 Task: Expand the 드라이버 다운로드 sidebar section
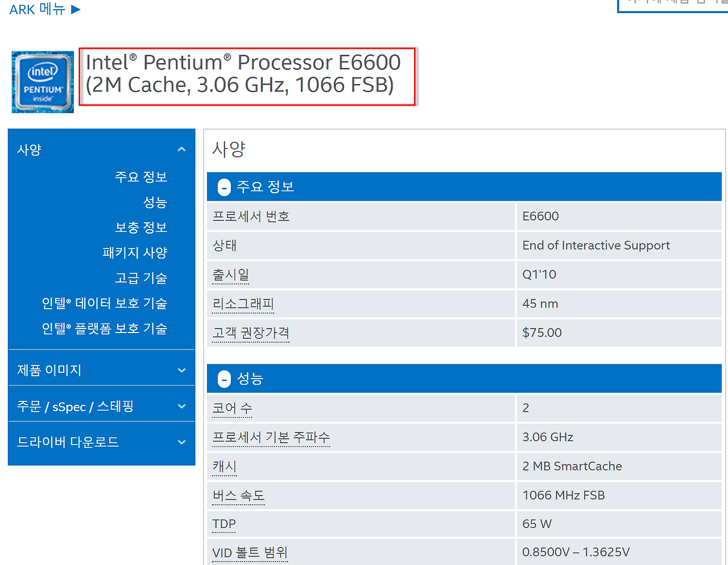pyautogui.click(x=102, y=442)
